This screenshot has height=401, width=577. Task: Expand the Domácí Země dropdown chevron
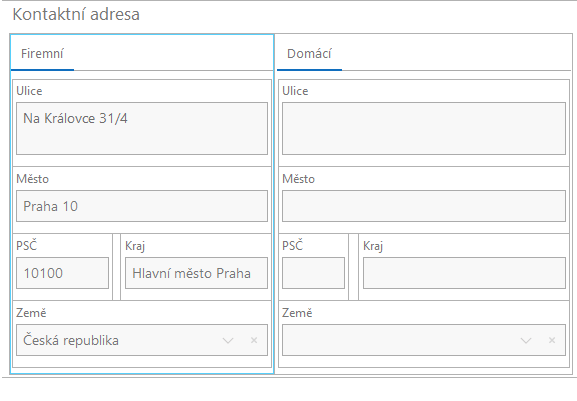[526, 340]
